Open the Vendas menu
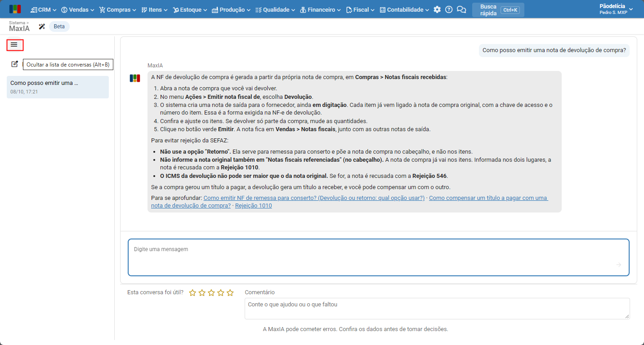 click(x=78, y=9)
